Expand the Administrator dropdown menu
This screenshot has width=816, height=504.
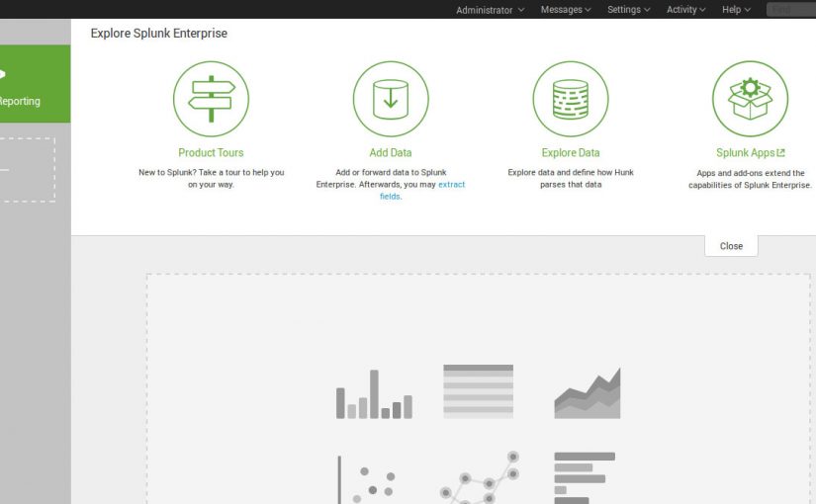[x=490, y=10]
